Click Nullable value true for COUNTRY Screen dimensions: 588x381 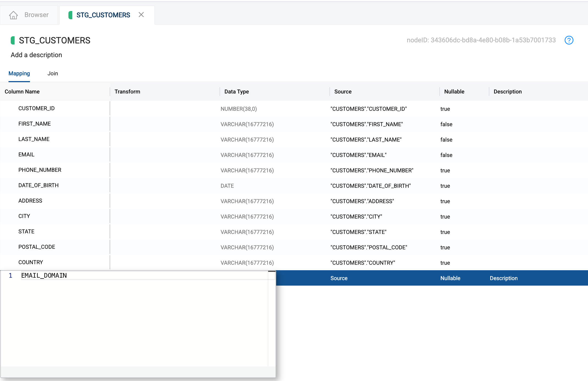[445, 263]
